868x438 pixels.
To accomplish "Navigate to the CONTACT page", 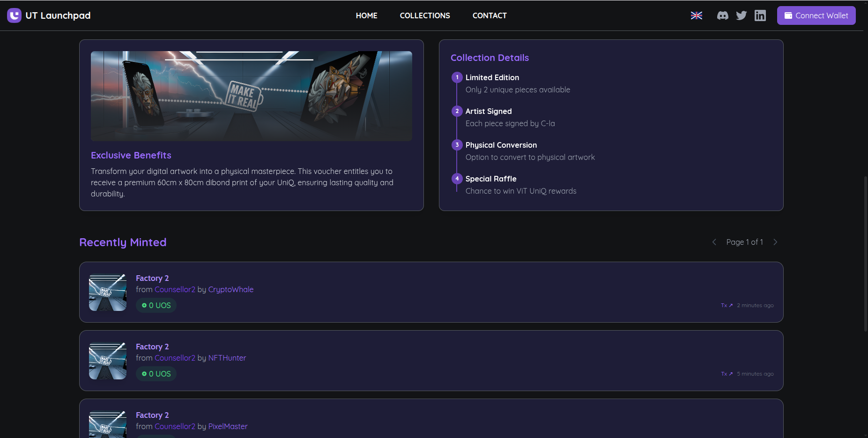I will point(489,15).
